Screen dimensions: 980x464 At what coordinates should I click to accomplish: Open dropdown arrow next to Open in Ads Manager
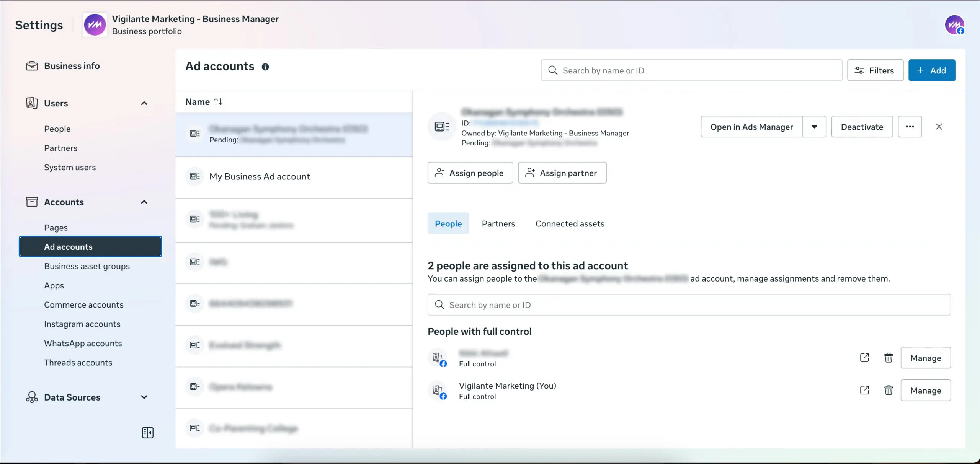[x=814, y=127]
